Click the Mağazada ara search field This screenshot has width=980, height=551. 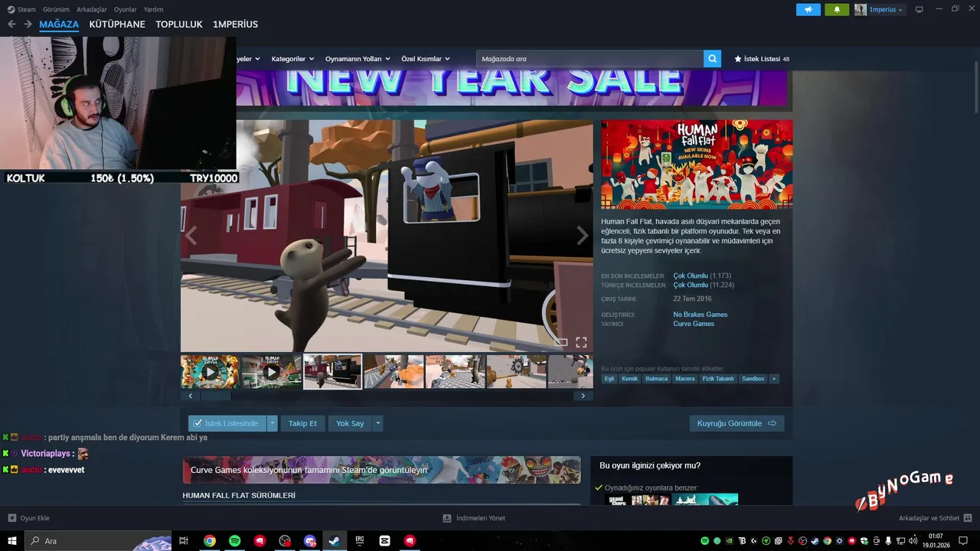pos(590,59)
